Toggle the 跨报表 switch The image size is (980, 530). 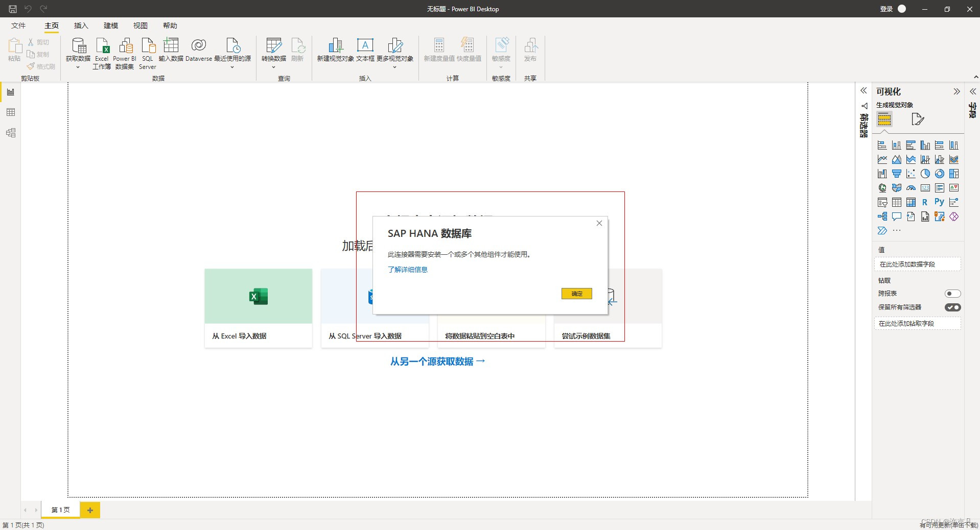pos(952,294)
